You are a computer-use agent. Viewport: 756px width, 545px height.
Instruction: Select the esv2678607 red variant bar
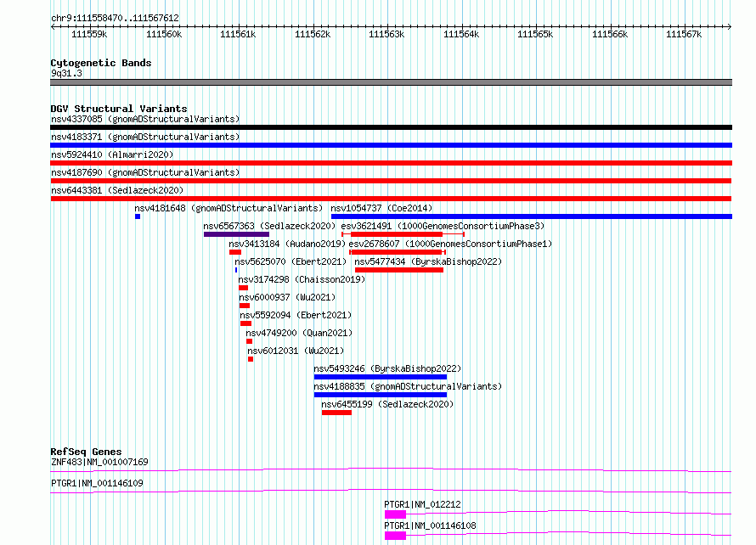pos(398,252)
